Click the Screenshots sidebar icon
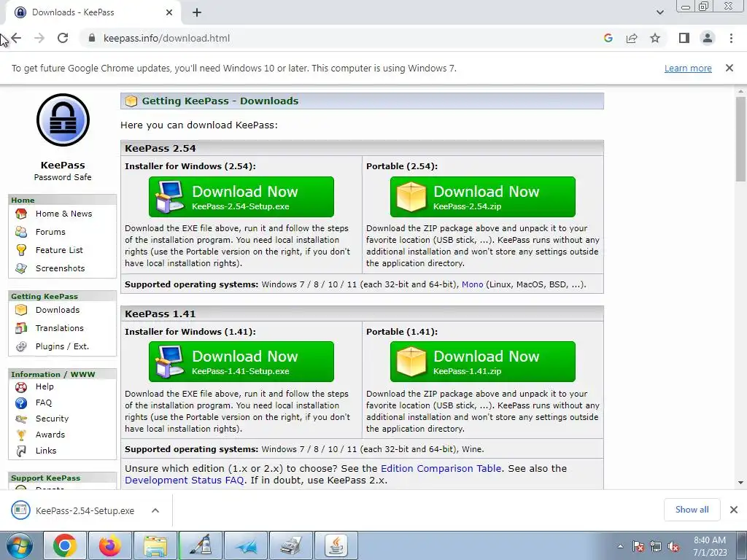The height and width of the screenshot is (560, 747). coord(21,268)
